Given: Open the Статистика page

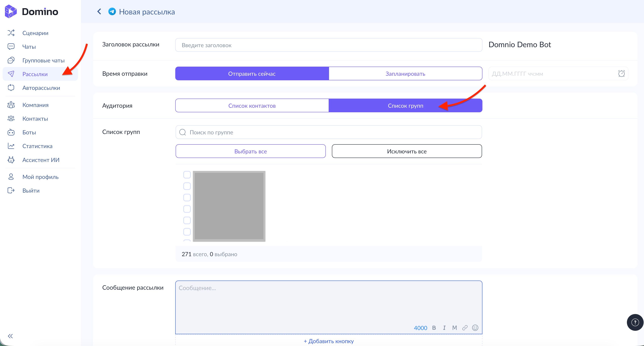Looking at the screenshot, I should tap(37, 146).
